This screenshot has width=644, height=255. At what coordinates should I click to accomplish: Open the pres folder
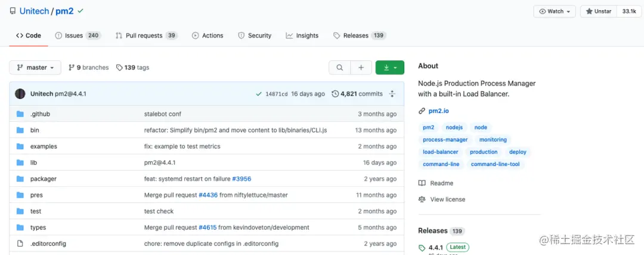[36, 195]
